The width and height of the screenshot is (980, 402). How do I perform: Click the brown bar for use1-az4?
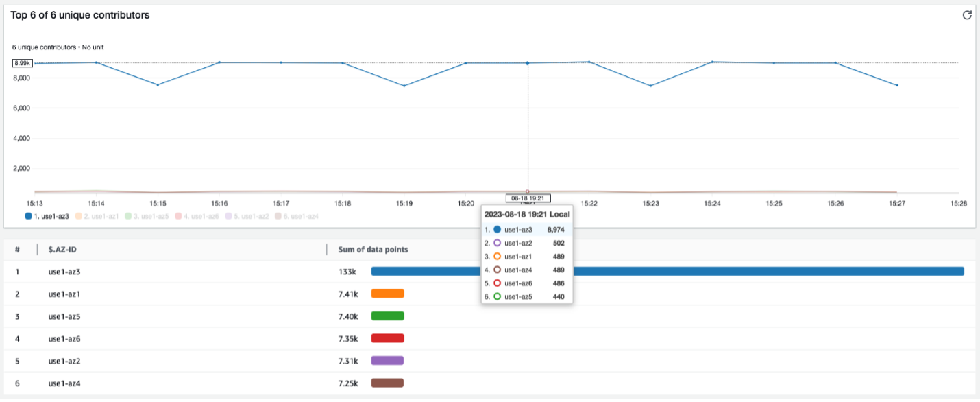pyautogui.click(x=387, y=383)
